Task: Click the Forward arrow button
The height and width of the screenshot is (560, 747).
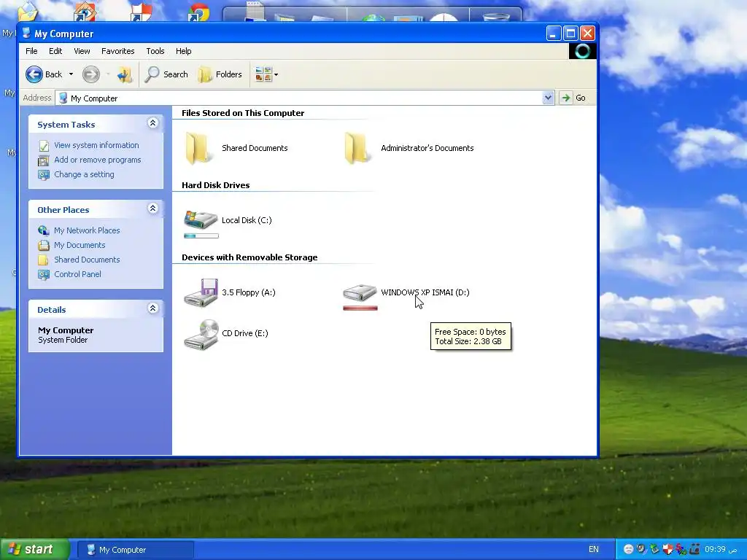Action: tap(91, 74)
